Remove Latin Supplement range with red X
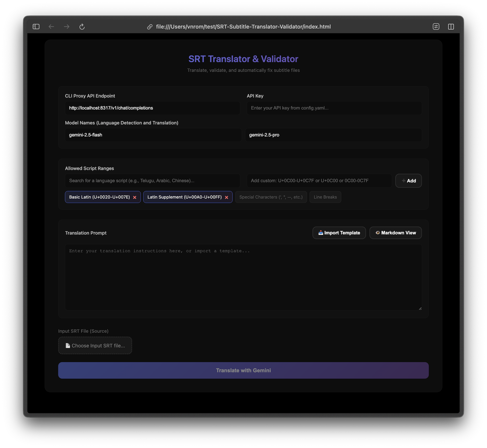This screenshot has width=487, height=448. [227, 197]
